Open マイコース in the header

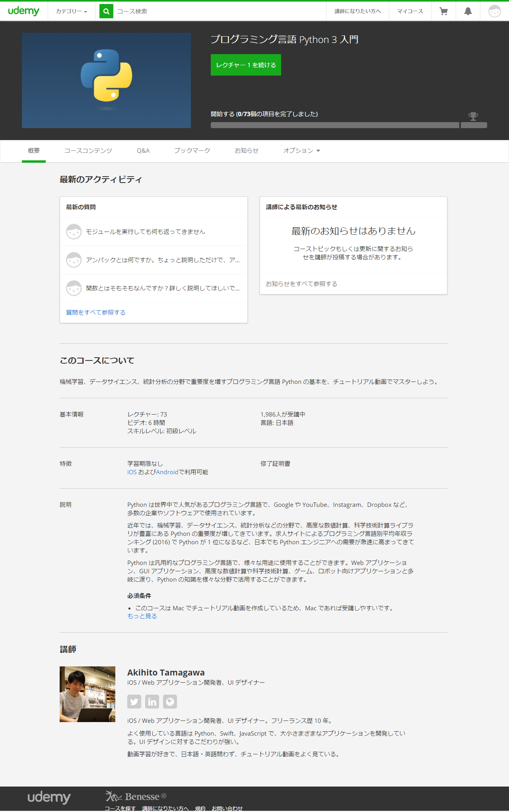(410, 12)
